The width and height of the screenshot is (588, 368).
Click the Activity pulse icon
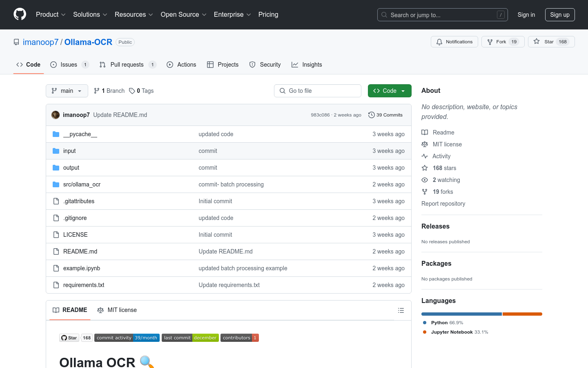(x=425, y=156)
